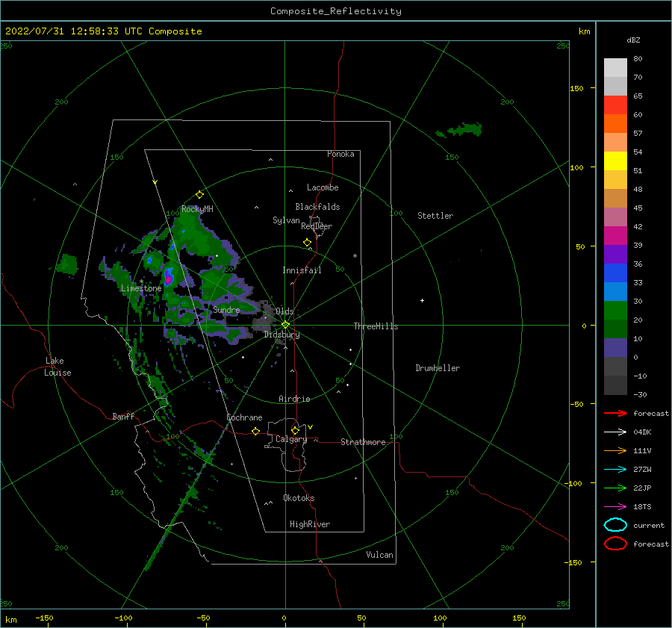The image size is (672, 628).
Task: Click the RedDeer city label
Action: (317, 226)
